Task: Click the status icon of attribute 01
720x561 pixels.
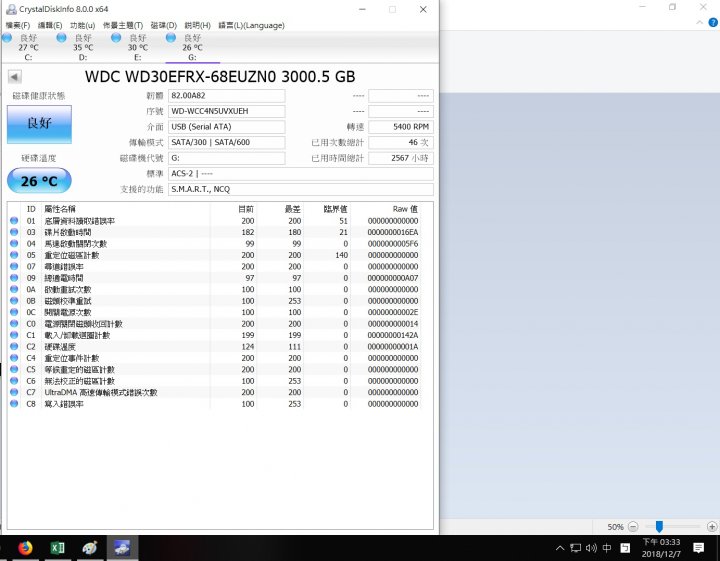Action: pyautogui.click(x=14, y=221)
